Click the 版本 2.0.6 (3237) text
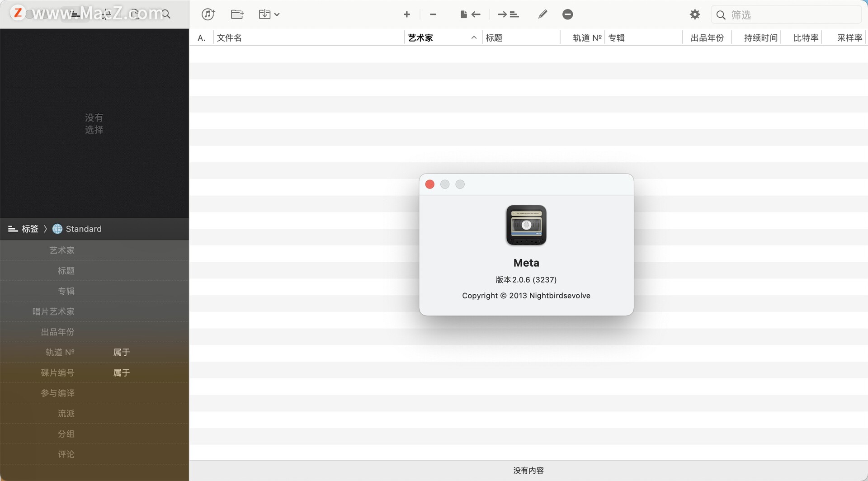 coord(526,280)
